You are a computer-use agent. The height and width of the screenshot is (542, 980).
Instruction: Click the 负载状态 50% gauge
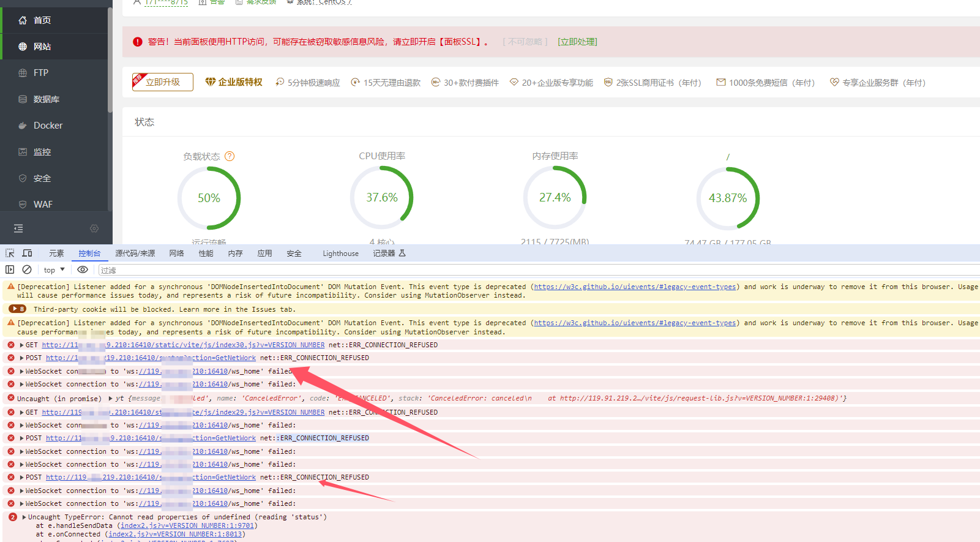(209, 198)
